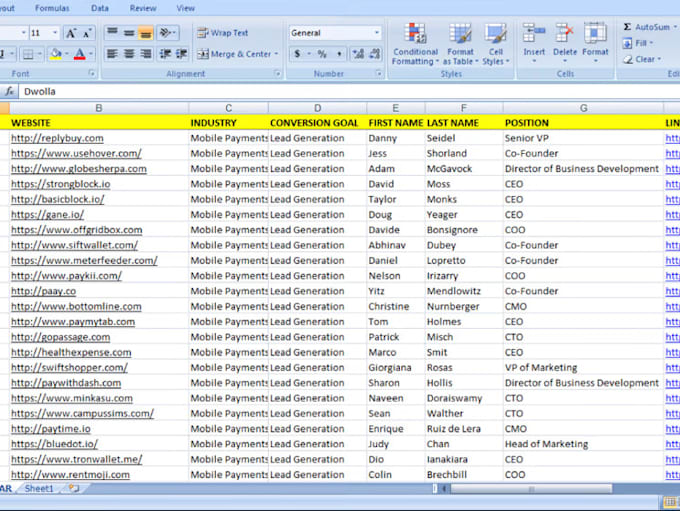Screen dimensions: 680x511
Task: Open Format as Table gallery
Action: click(x=460, y=44)
